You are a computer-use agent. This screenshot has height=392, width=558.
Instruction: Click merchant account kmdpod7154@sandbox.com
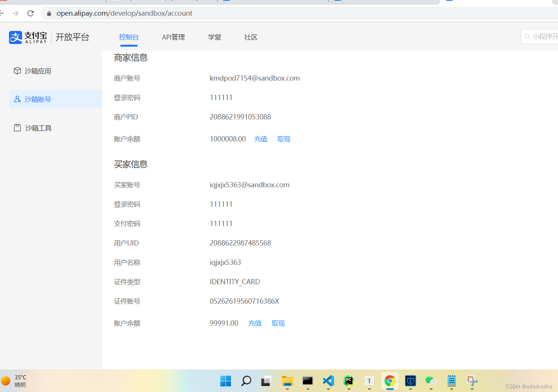tap(255, 78)
